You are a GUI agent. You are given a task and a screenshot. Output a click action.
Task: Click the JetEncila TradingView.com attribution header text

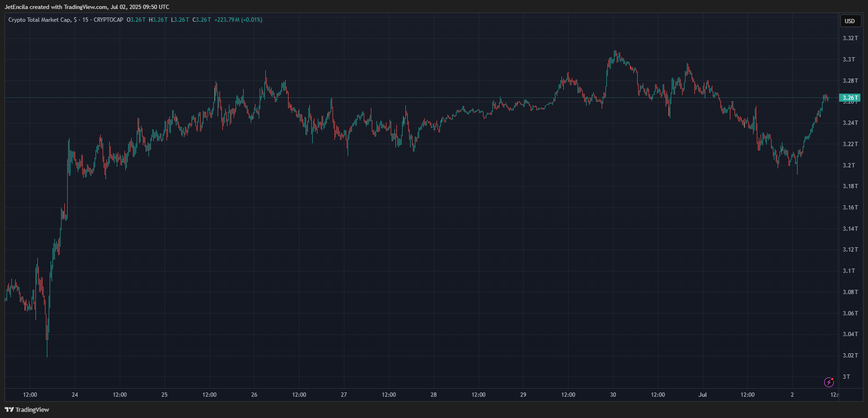87,7
